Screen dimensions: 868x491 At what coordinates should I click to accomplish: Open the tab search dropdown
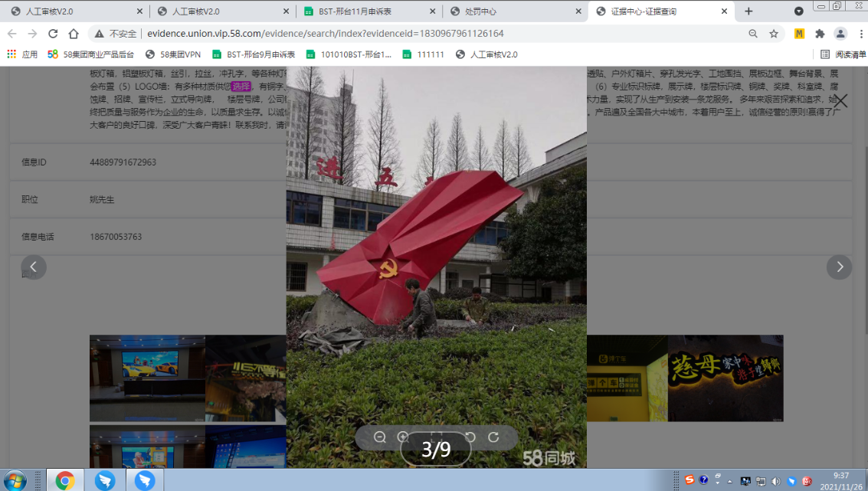point(799,11)
